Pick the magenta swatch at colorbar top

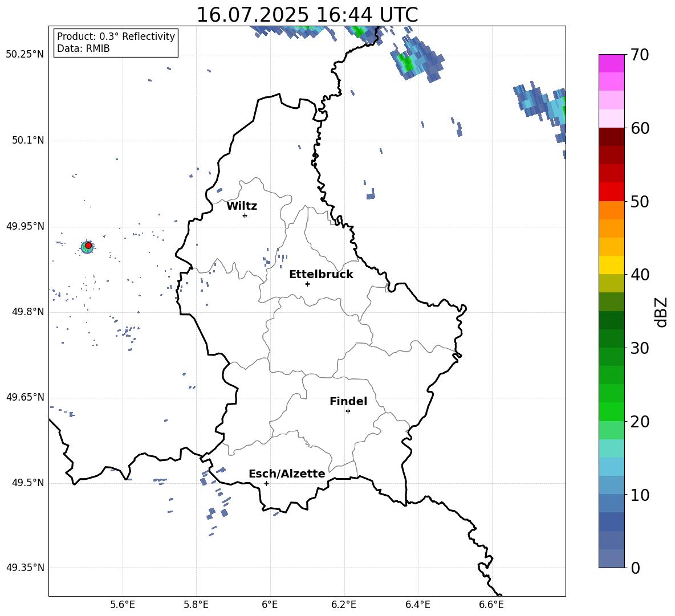(611, 63)
